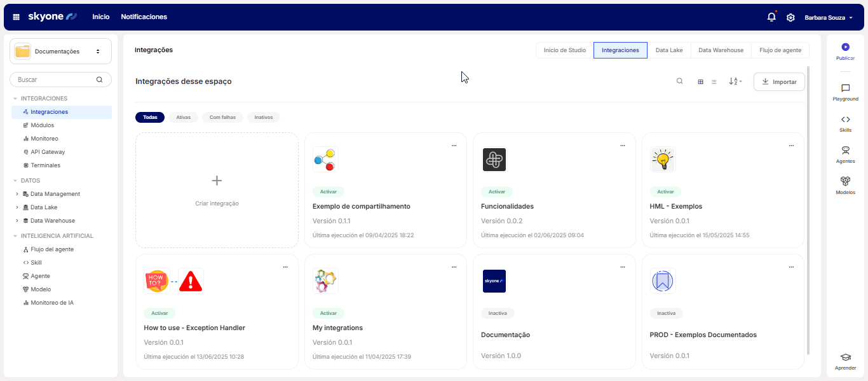Open the Documentações space dropdown
Image resolution: width=868 pixels, height=381 pixels.
[x=60, y=52]
